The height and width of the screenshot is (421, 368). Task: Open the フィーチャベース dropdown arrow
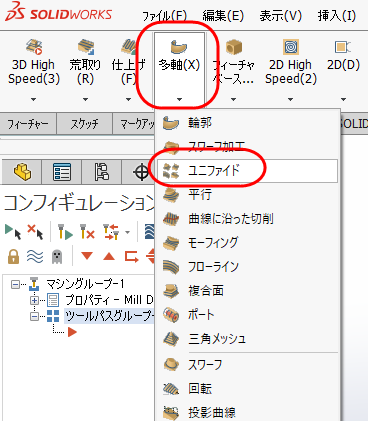coord(233,99)
